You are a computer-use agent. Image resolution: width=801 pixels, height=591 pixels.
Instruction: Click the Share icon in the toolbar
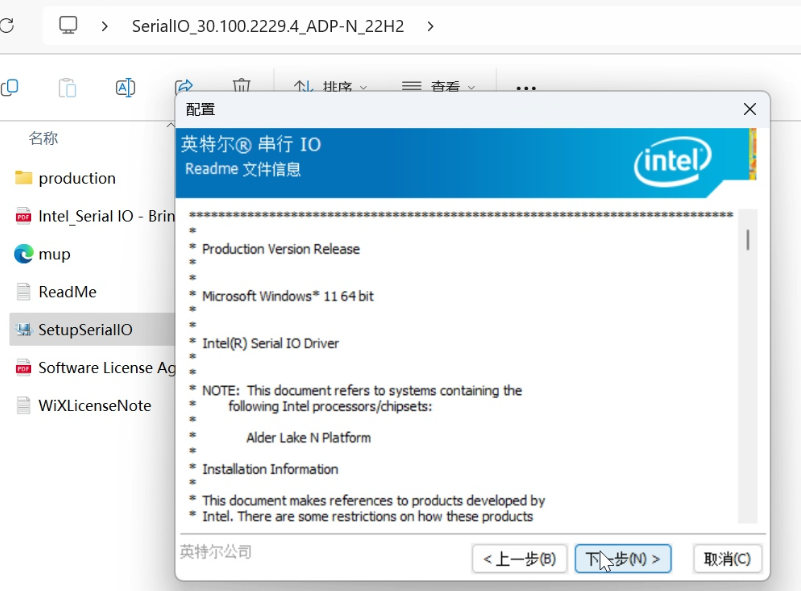point(183,87)
